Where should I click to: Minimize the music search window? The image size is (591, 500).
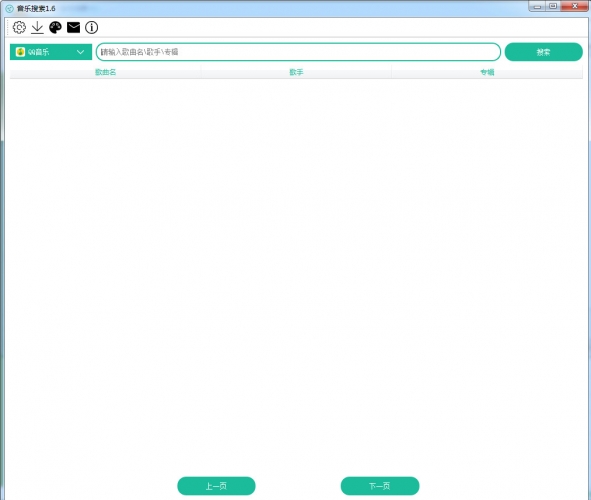[537, 6]
